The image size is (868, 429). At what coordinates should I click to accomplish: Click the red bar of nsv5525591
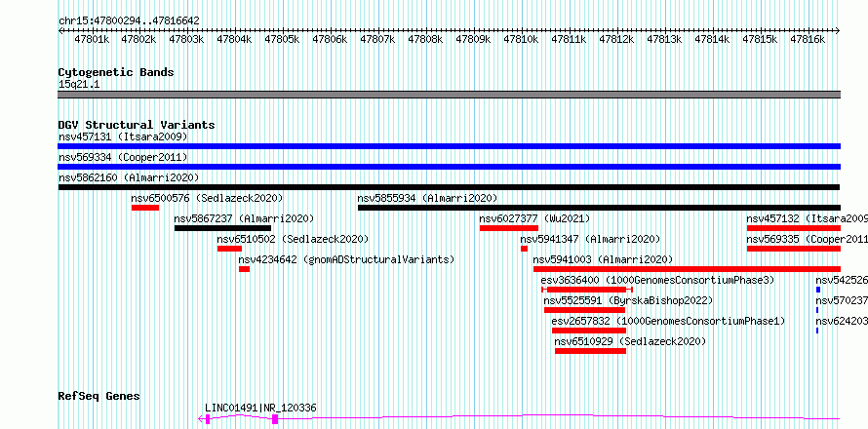584,310
